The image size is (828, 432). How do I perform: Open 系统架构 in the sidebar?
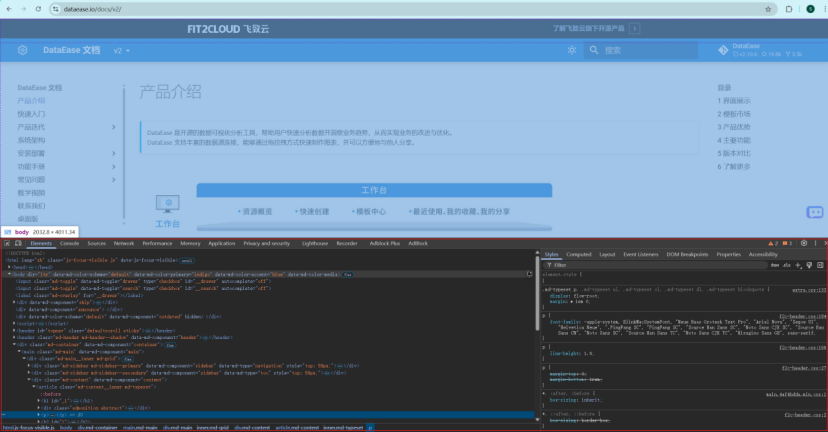[31, 140]
